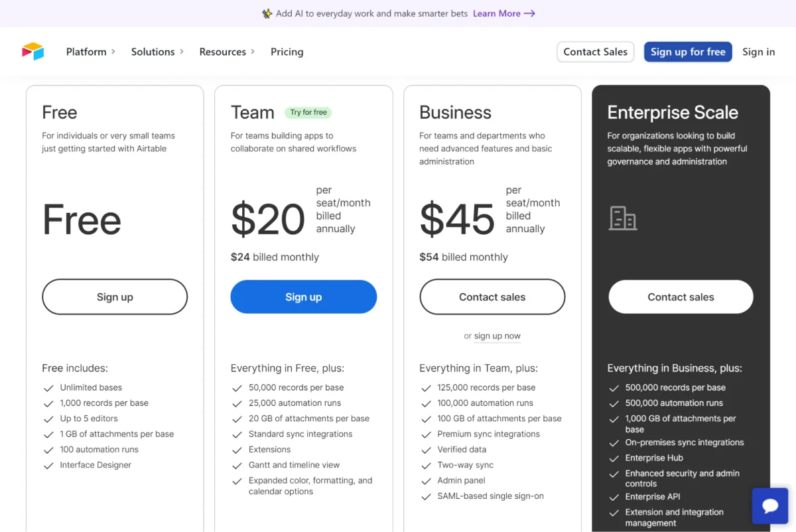Click 'Everything in Business, plus:' heading
Image resolution: width=796 pixels, height=532 pixels.
[675, 368]
